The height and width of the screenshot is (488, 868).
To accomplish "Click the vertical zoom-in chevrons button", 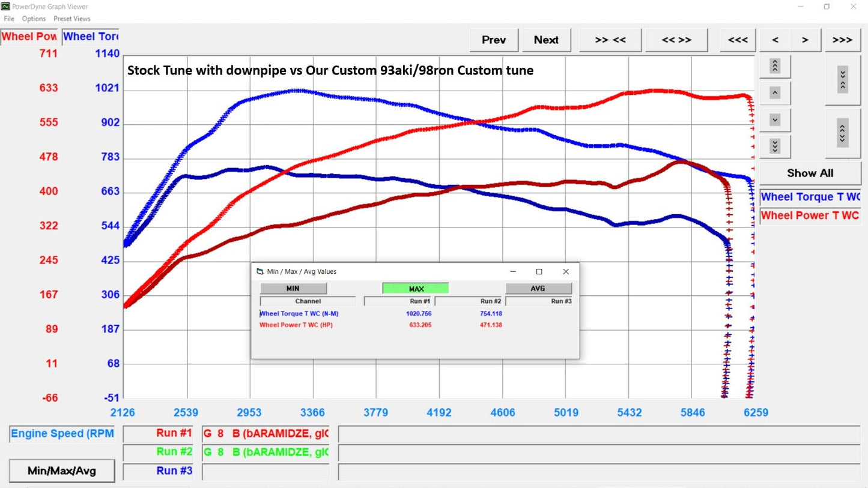I will tap(842, 79).
